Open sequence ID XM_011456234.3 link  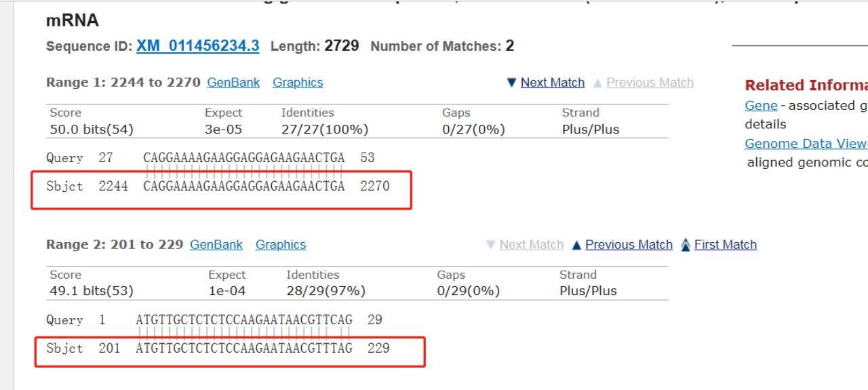click(197, 46)
